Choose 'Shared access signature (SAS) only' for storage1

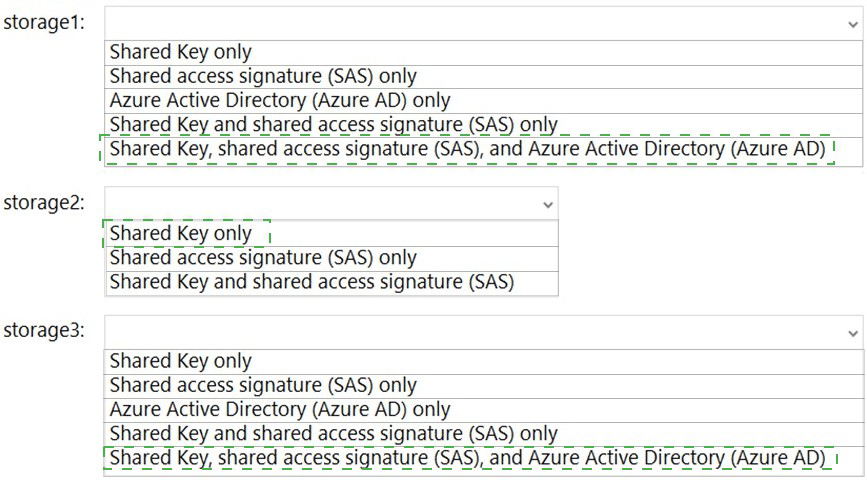[x=483, y=76]
